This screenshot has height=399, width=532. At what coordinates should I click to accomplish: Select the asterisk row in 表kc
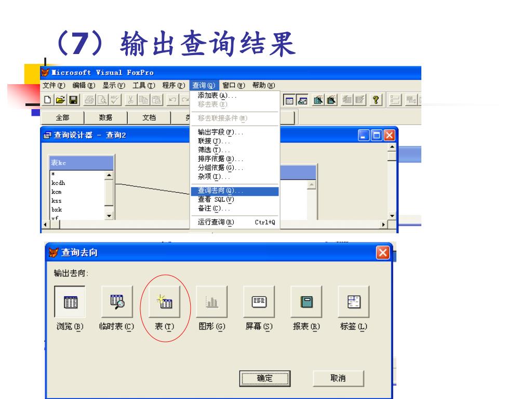[77, 175]
